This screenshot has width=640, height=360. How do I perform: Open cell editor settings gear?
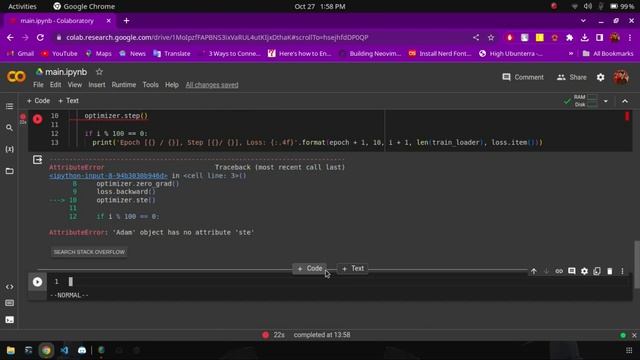[584, 271]
